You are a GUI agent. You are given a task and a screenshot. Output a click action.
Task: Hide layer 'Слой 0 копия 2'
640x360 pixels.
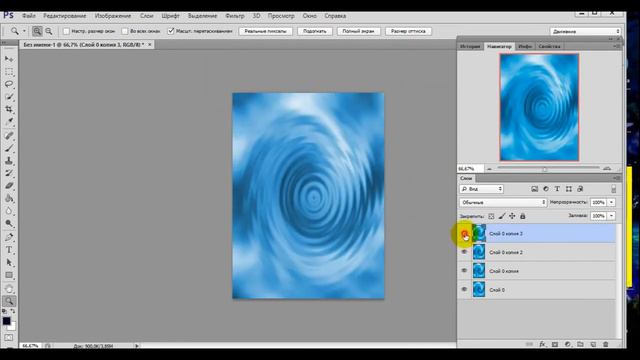pos(464,252)
